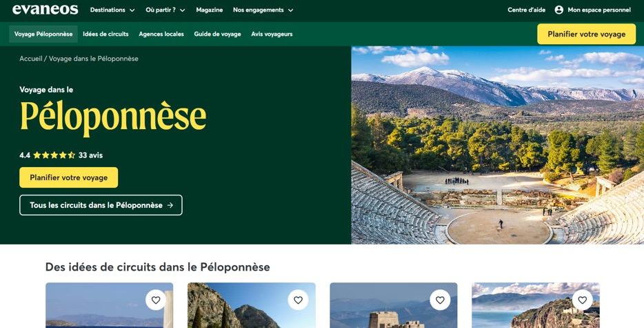
Task: Favorite the first circuit card heart
Action: pyautogui.click(x=156, y=300)
